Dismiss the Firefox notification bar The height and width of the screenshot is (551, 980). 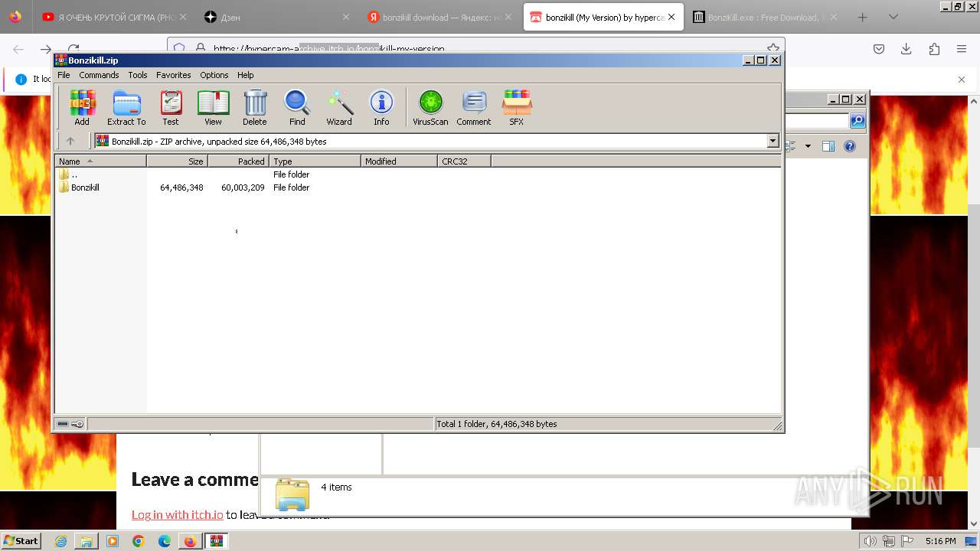tap(962, 79)
